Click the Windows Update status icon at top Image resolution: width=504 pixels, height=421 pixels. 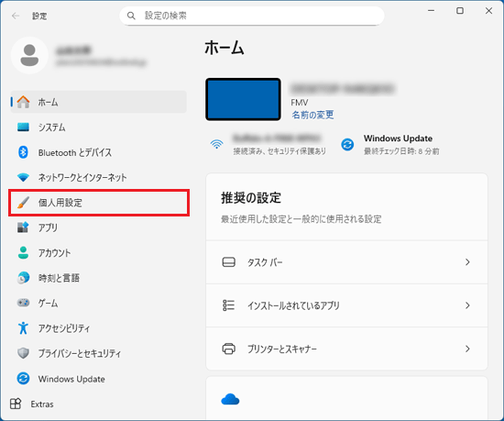click(347, 144)
